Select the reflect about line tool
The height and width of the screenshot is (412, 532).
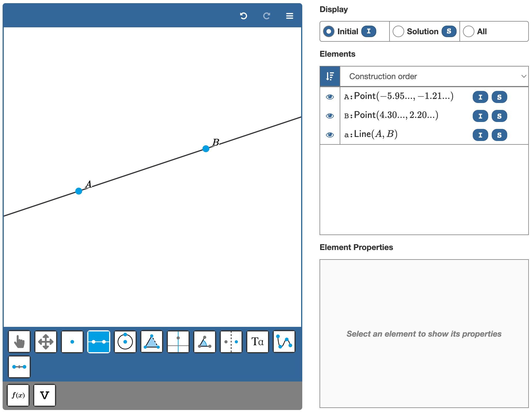click(x=231, y=342)
